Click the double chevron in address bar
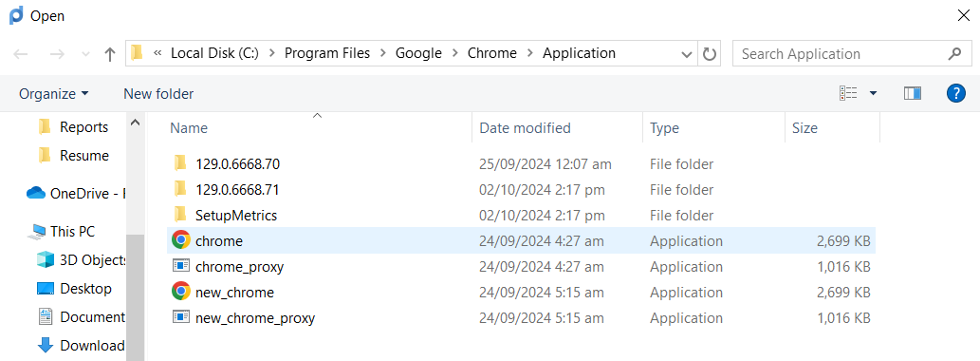This screenshot has height=361, width=980. coord(157,54)
